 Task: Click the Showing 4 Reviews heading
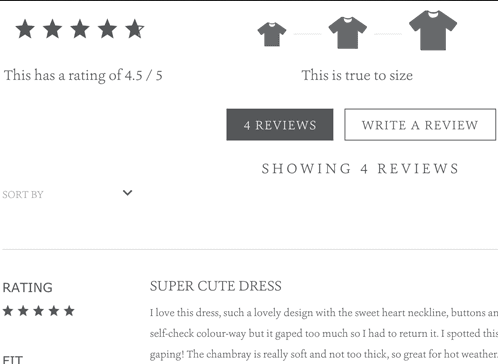point(360,169)
